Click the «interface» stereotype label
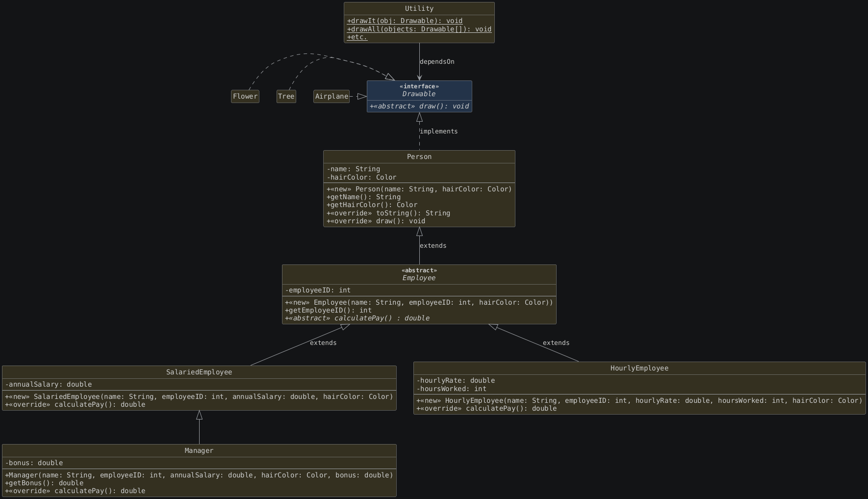This screenshot has height=499, width=868. pos(419,86)
